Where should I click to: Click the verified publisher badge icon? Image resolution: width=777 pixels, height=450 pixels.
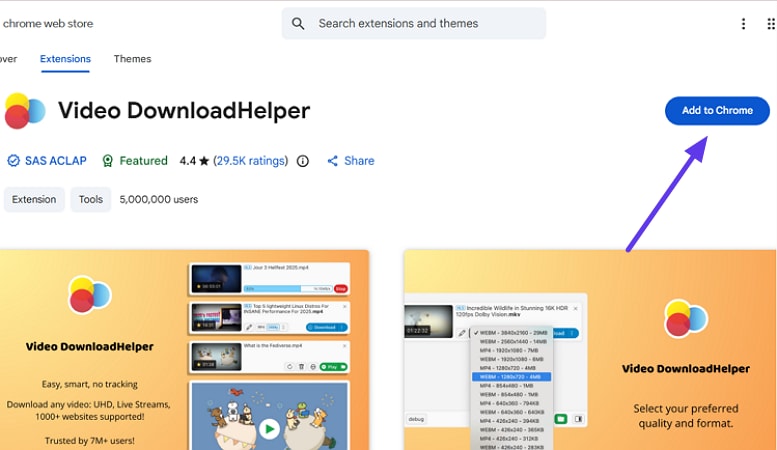(13, 161)
